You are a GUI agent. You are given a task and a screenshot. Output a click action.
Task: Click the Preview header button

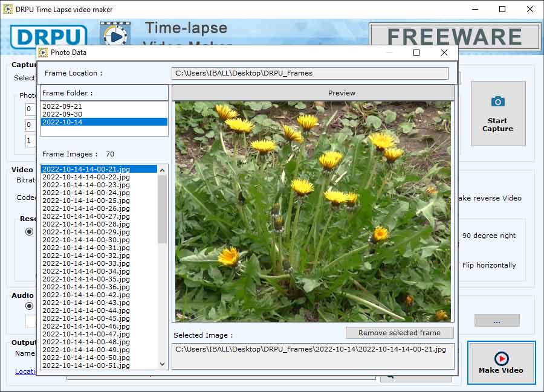[313, 93]
